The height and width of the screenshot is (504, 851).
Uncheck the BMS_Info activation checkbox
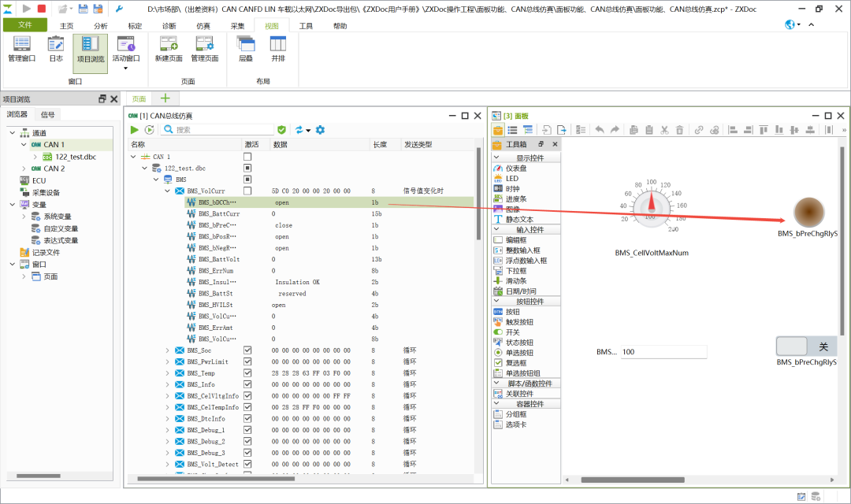pyautogui.click(x=247, y=384)
